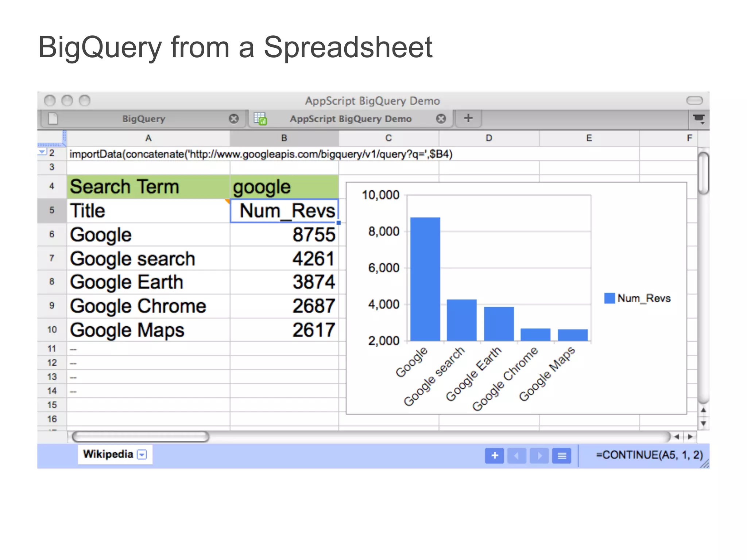Click the scroll left arrow

677,437
